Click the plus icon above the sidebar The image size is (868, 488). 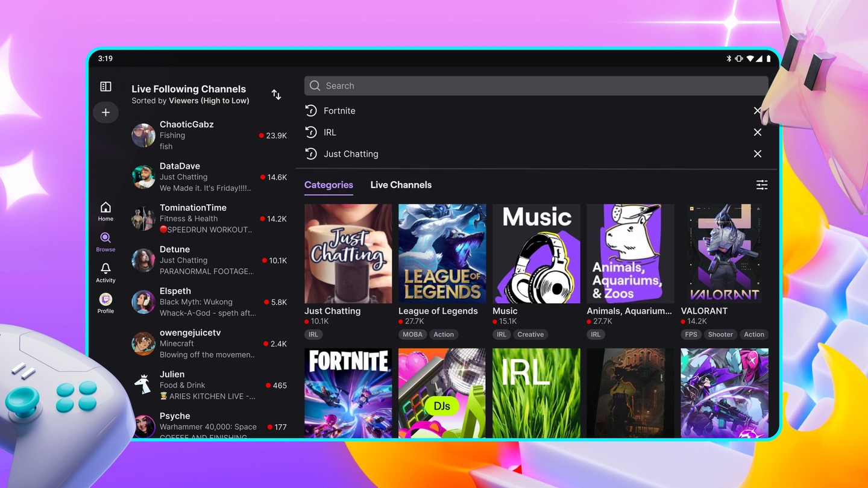(x=105, y=112)
